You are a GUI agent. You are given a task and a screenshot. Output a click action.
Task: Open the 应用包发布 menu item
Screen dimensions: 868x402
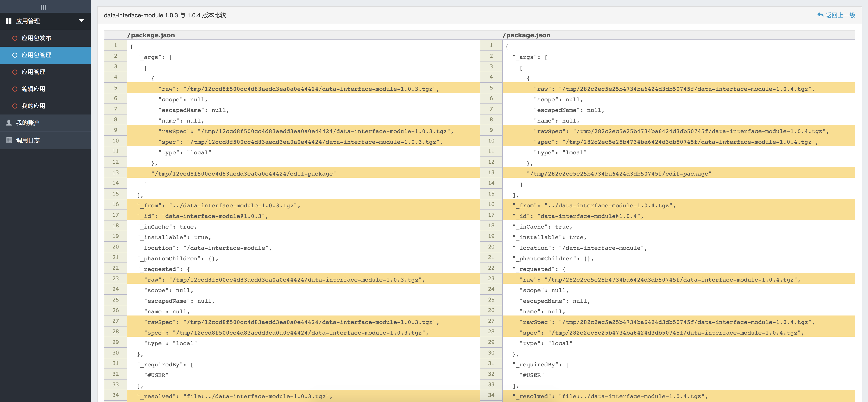45,38
